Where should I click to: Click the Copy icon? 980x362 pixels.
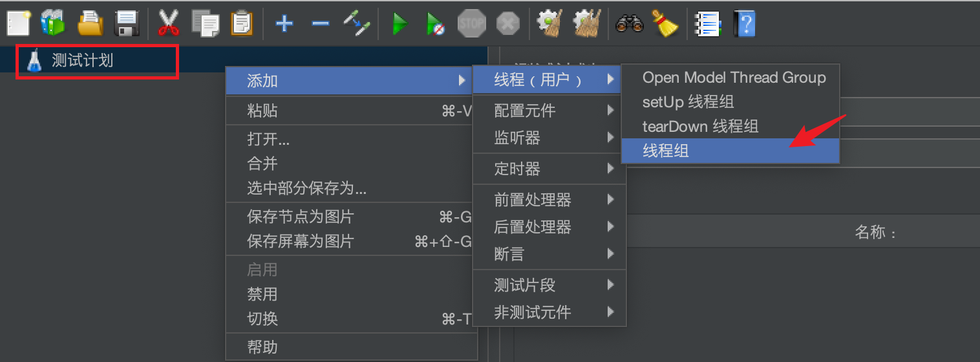click(205, 23)
